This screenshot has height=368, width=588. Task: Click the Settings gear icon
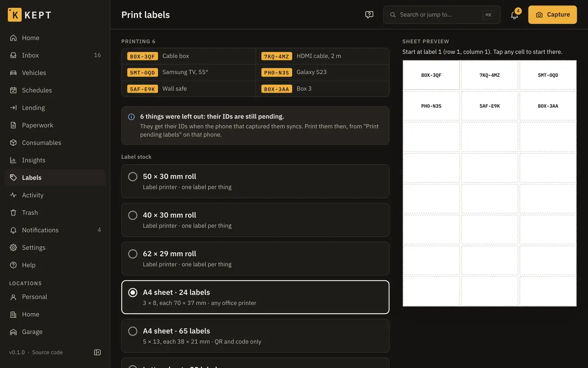pyautogui.click(x=14, y=248)
